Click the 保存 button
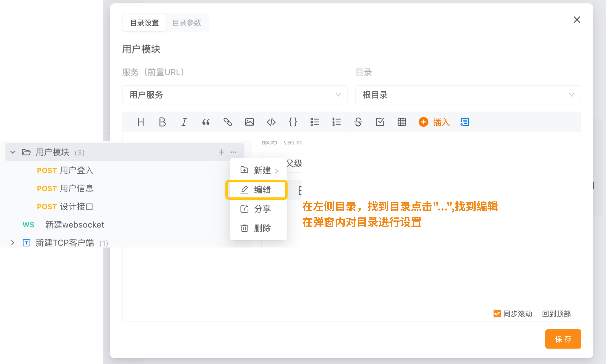Screen dimensions: 606x364 pyautogui.click(x=563, y=339)
